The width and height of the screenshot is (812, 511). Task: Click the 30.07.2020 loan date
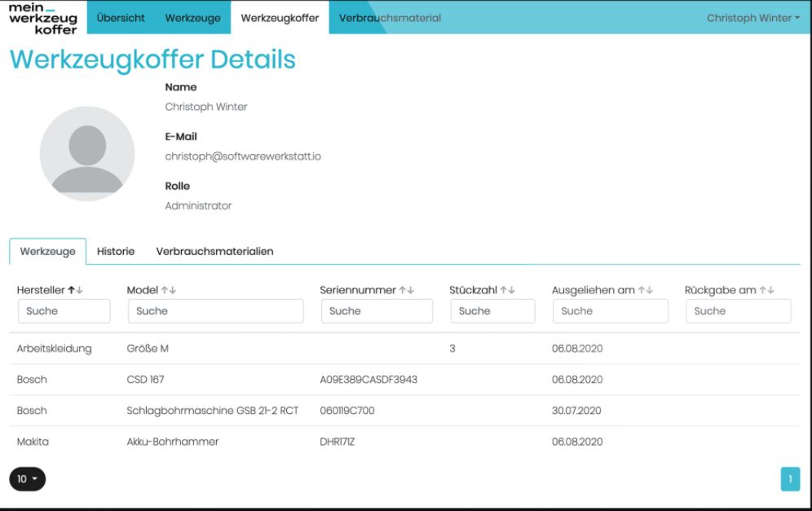pos(576,411)
